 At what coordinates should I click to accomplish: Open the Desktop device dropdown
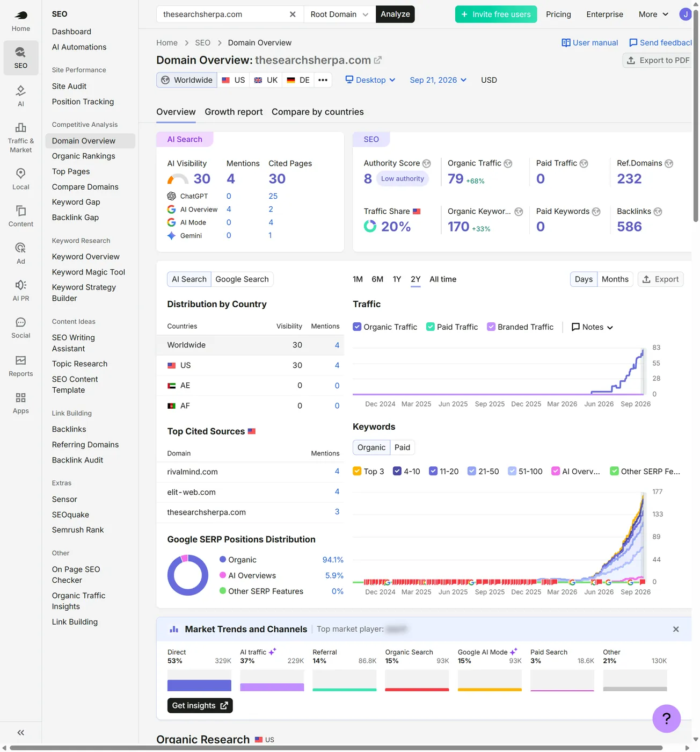point(370,80)
